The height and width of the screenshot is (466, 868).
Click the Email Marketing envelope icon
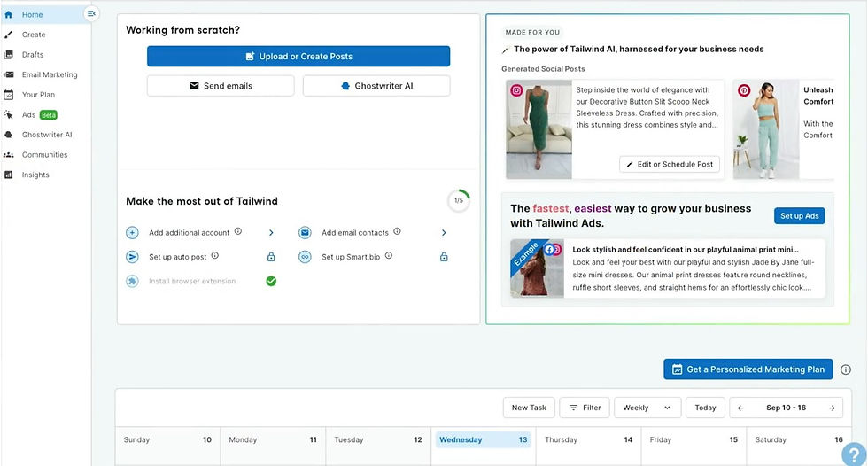click(x=8, y=74)
